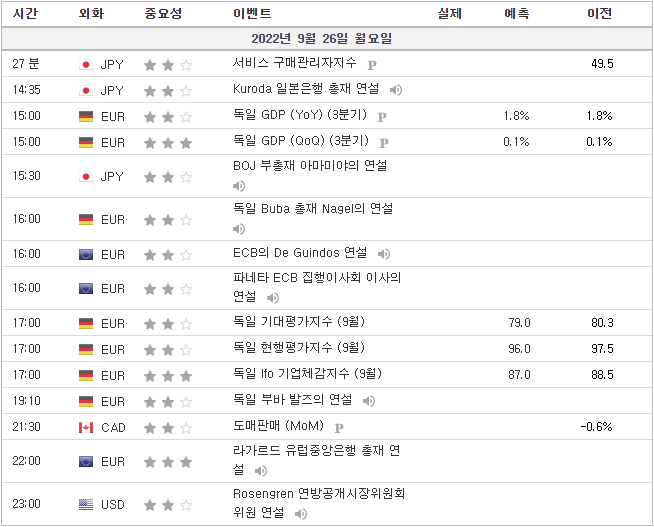Viewport: 654px width, 527px height.
Task: Click the 실제 column header
Action: pyautogui.click(x=450, y=14)
